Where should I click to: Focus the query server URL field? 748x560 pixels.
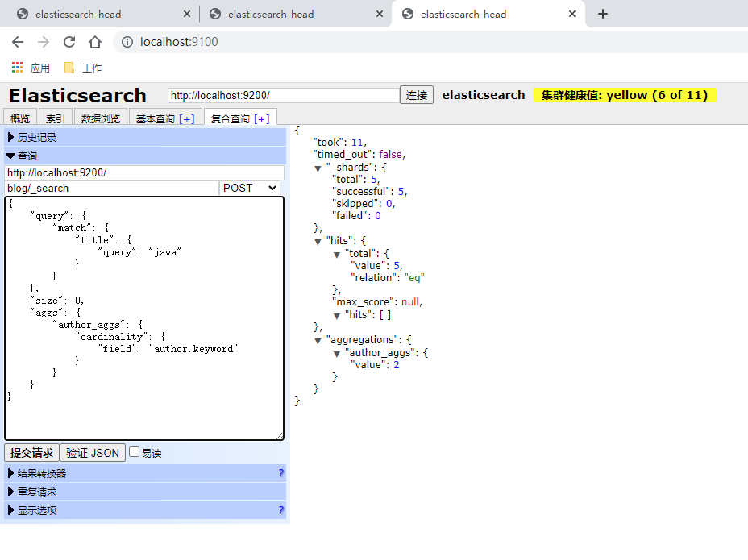144,172
